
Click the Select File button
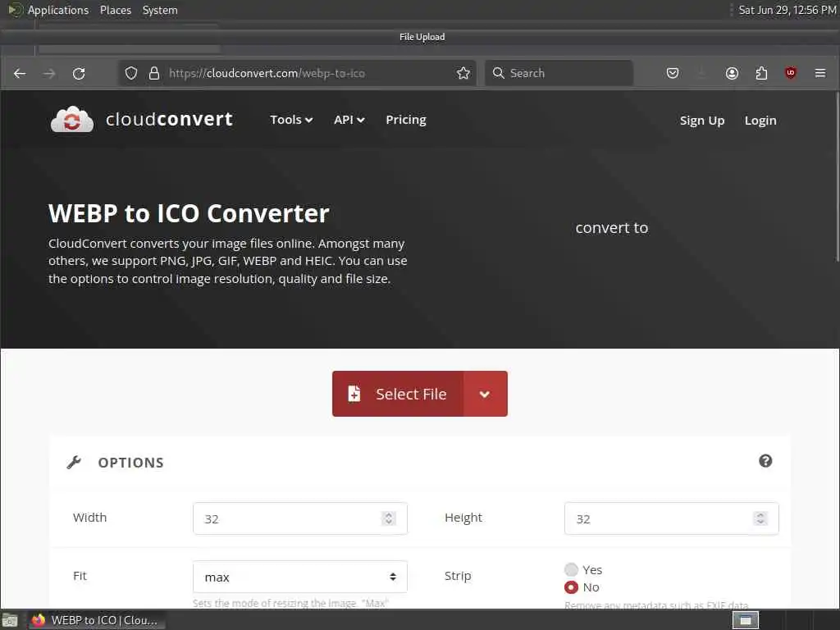pyautogui.click(x=398, y=394)
